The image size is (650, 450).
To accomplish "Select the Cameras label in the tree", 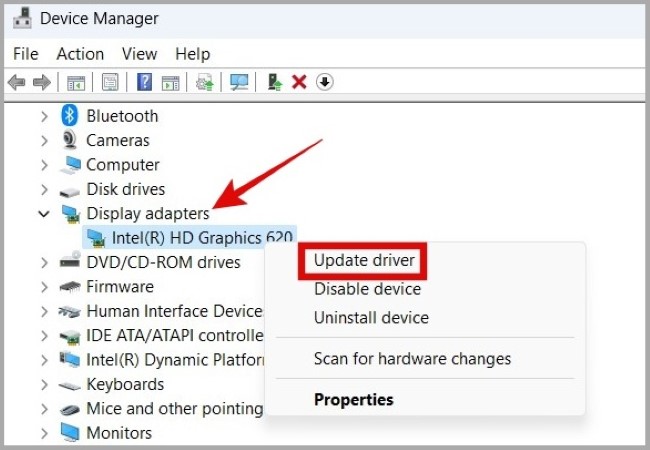I will coord(118,140).
